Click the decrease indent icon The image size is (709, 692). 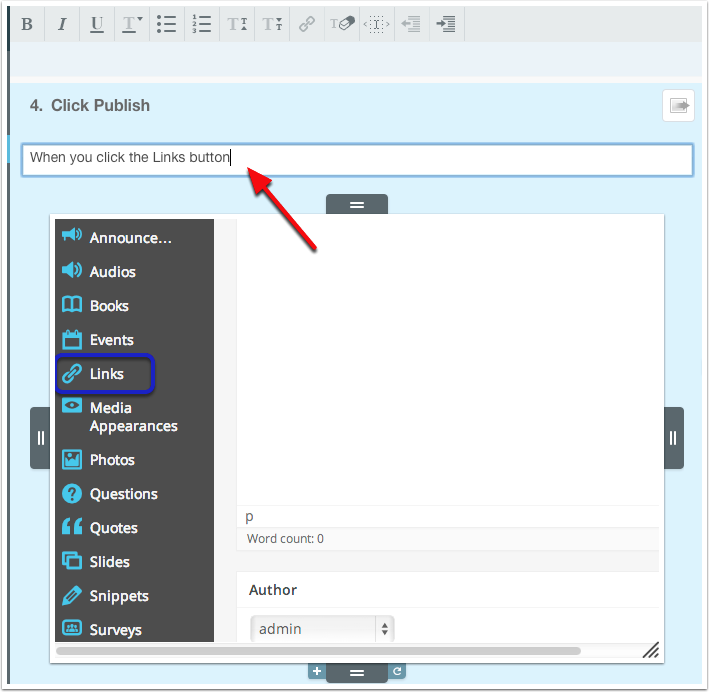(410, 25)
